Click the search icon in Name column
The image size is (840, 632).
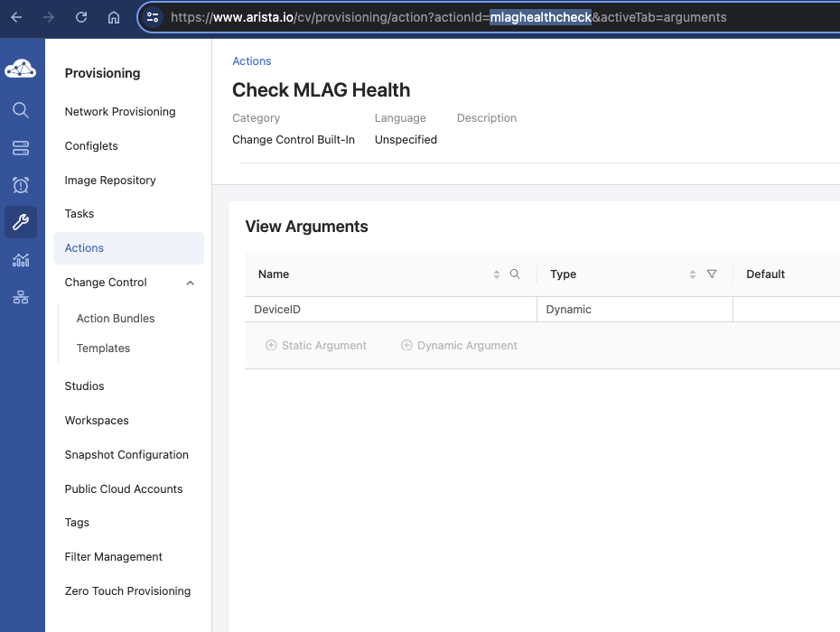pyautogui.click(x=515, y=274)
